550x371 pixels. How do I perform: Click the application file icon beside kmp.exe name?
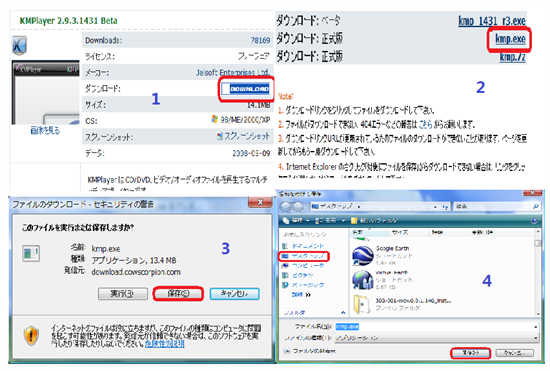pos(31,253)
